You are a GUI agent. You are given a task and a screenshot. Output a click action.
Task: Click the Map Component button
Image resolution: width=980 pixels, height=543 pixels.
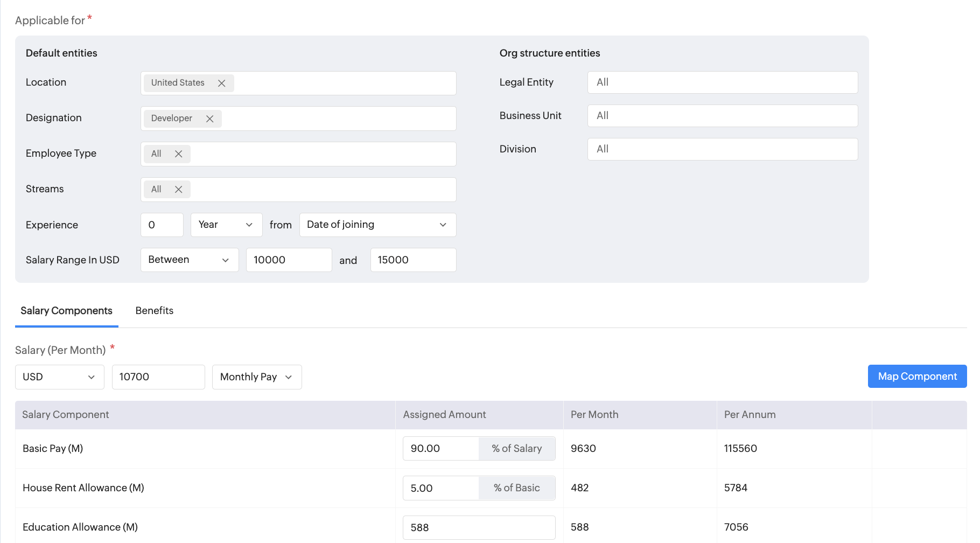(x=916, y=377)
